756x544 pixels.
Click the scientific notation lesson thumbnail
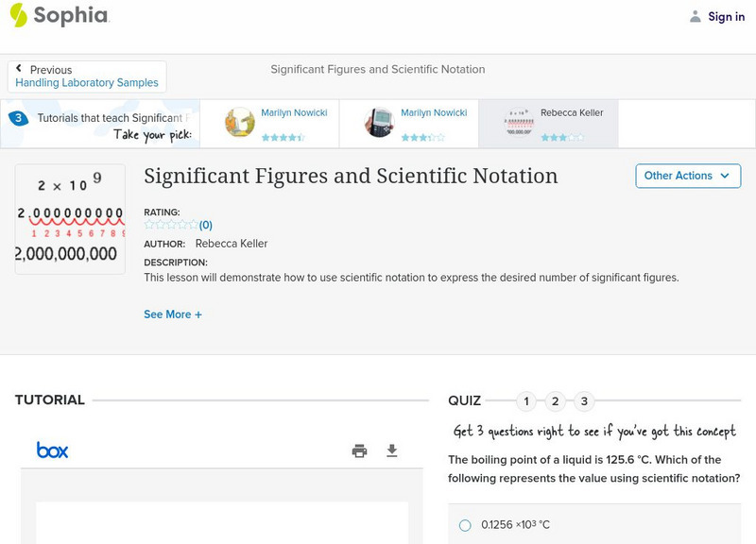click(x=70, y=219)
